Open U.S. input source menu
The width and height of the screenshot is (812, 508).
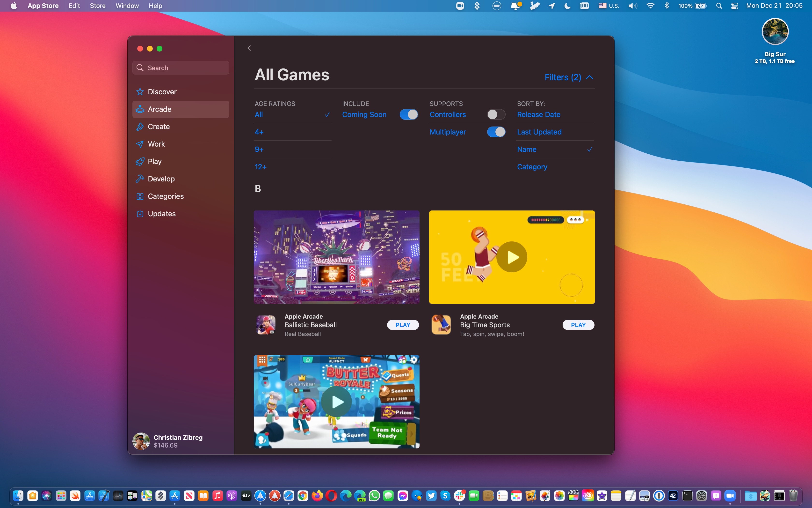(x=609, y=6)
